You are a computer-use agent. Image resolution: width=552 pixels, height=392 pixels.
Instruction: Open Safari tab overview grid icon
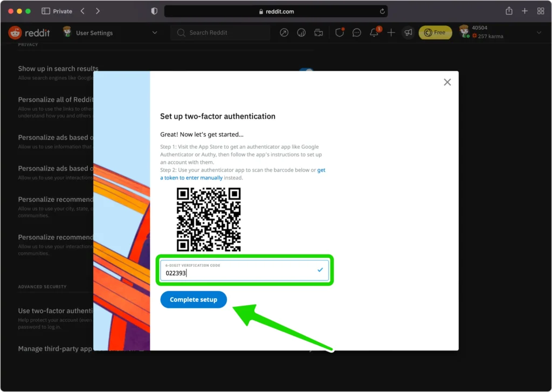tap(541, 11)
